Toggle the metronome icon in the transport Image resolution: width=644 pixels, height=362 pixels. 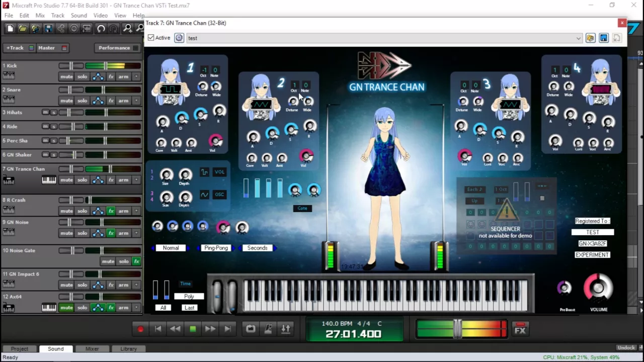point(268,329)
